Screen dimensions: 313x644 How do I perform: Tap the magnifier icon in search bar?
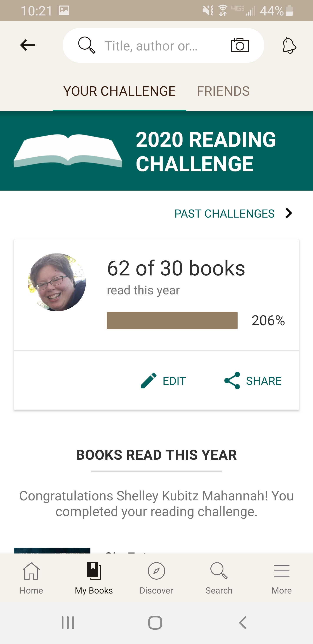[x=87, y=45]
